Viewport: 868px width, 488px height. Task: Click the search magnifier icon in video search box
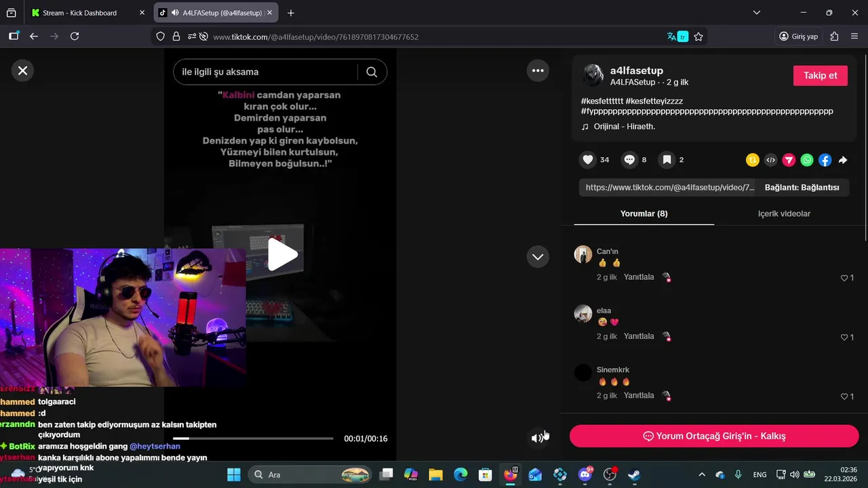click(x=372, y=72)
